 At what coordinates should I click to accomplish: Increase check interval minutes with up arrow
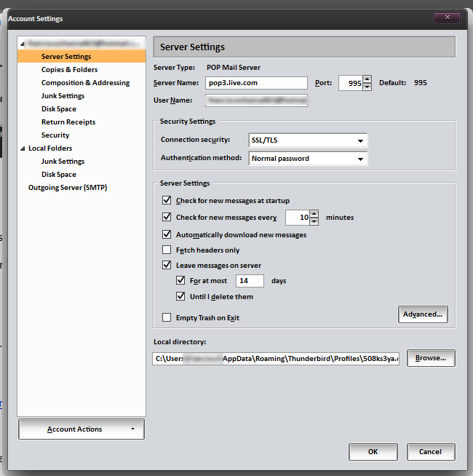(314, 214)
